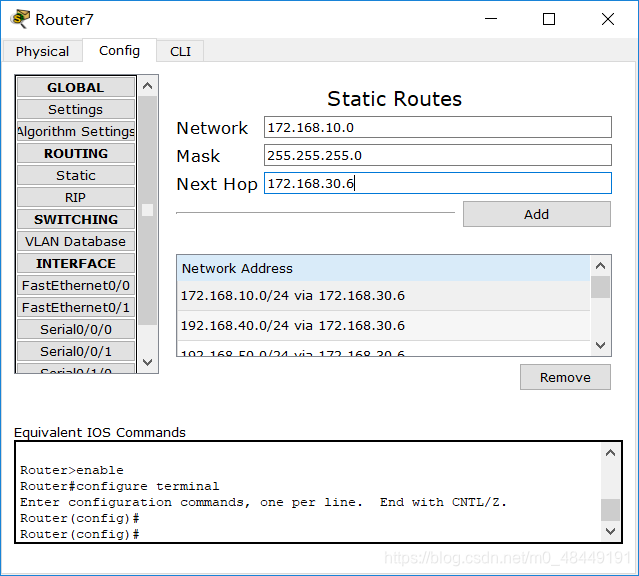Select route 172.168.10.0/24 via 172.168.30.6
This screenshot has width=639, height=576.
pos(383,296)
